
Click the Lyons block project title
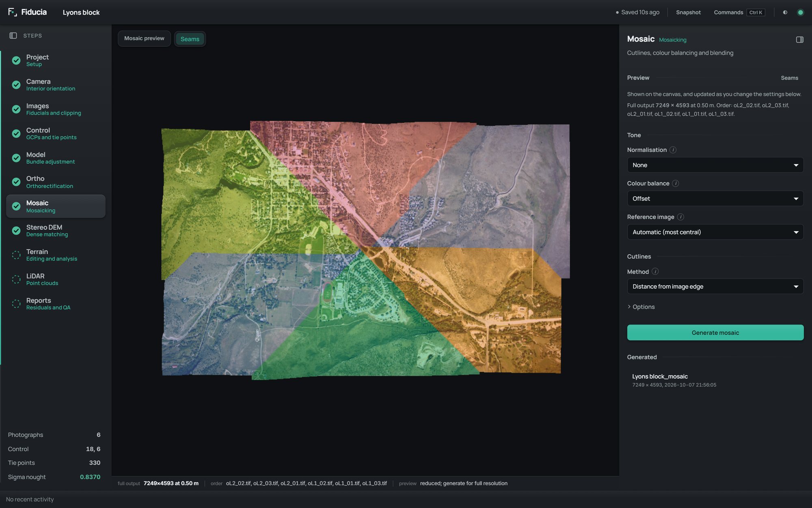81,13
